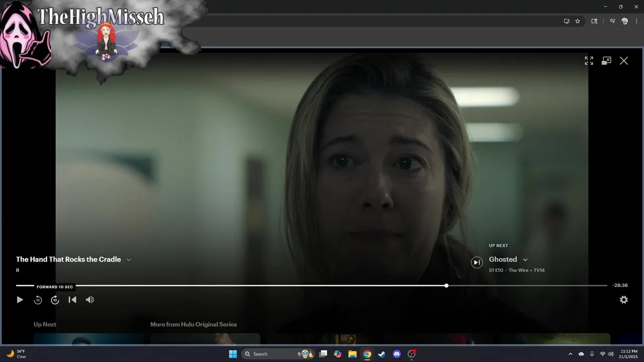This screenshot has height=362, width=644.
Task: Mute the volume speaker icon
Action: tap(90, 300)
